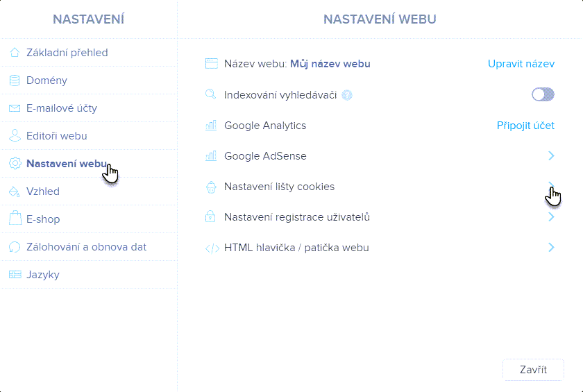Expand Google AdSense settings chevron

[551, 156]
